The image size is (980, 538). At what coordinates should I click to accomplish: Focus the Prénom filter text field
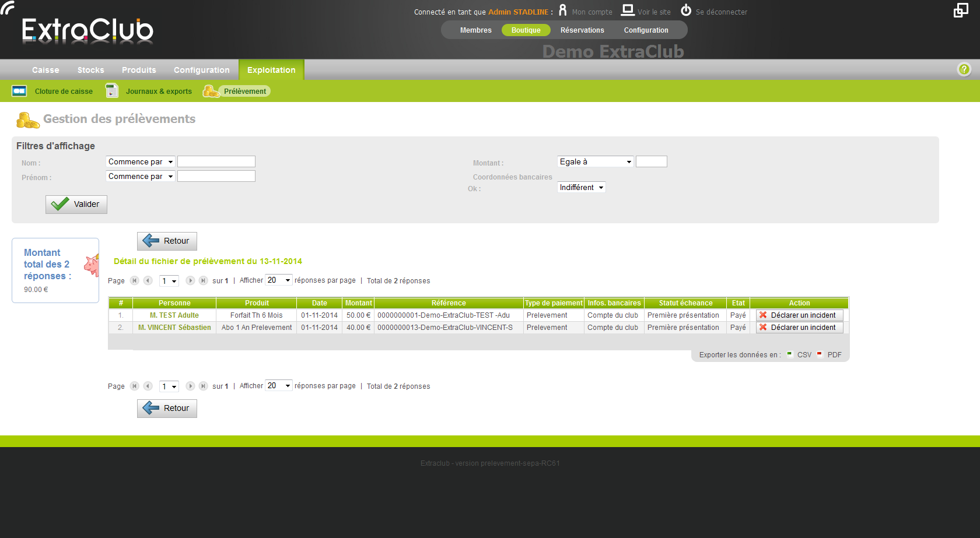click(216, 176)
